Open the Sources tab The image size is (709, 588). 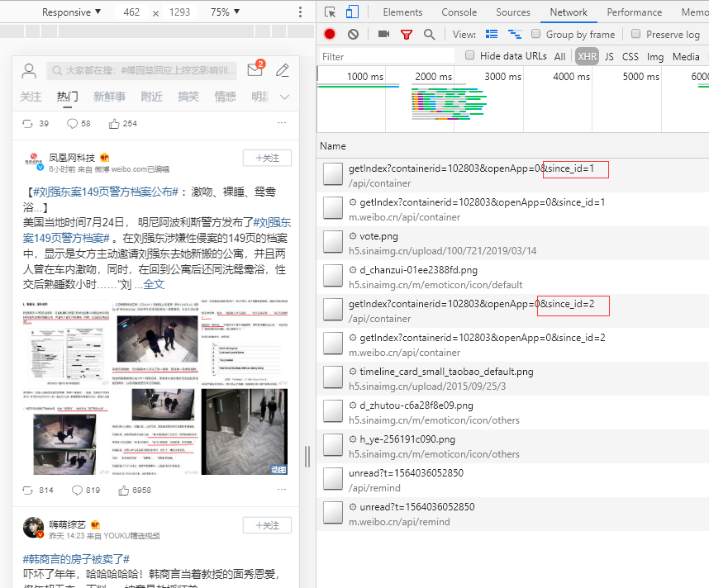click(x=513, y=12)
